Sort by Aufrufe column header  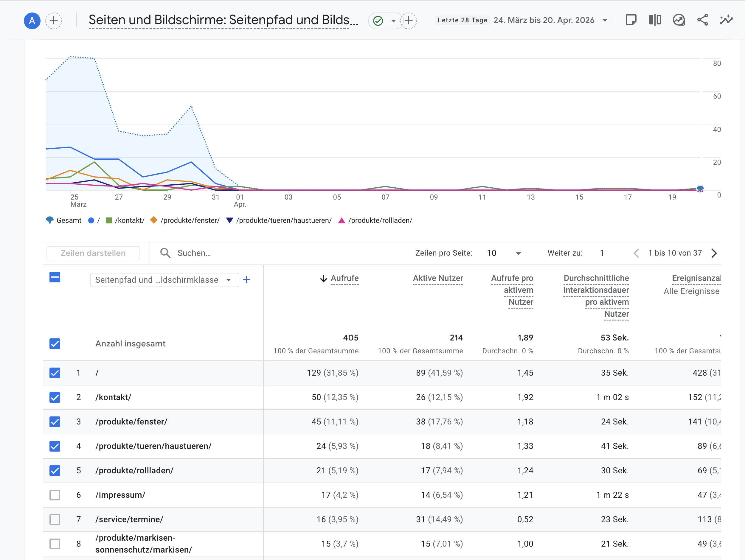pos(344,278)
